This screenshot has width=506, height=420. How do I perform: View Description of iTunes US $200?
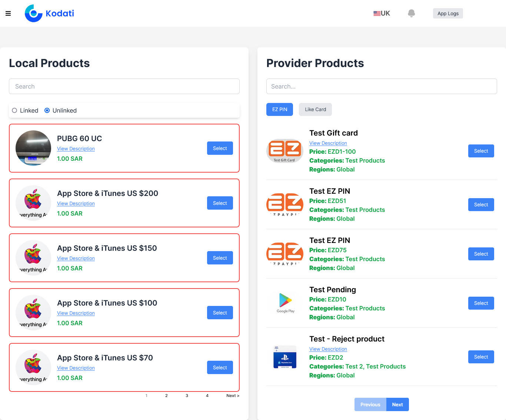click(76, 203)
